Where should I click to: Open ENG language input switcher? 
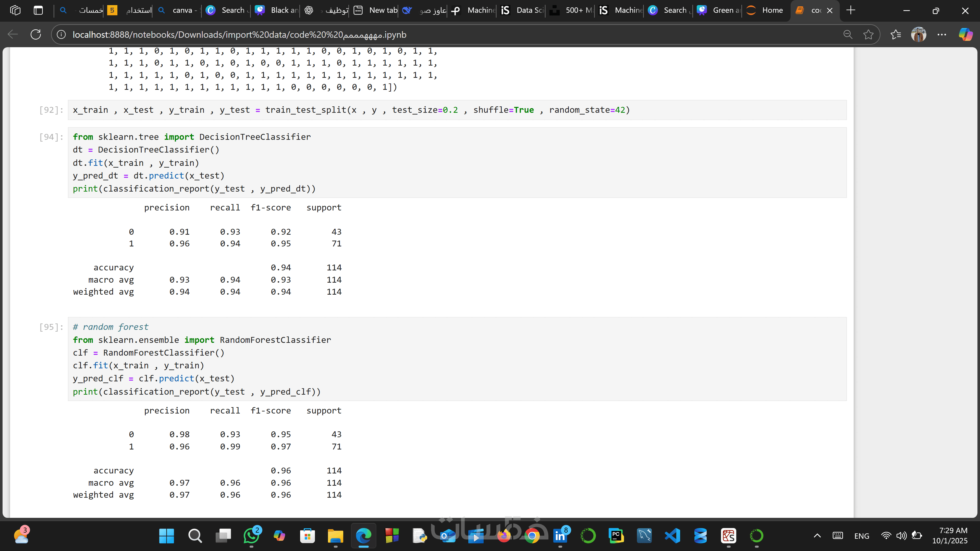point(861,536)
